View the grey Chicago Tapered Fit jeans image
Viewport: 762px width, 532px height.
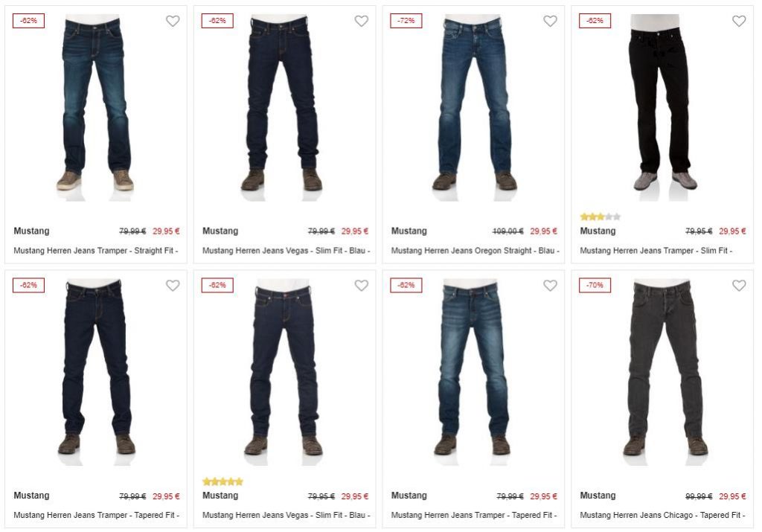(665, 372)
